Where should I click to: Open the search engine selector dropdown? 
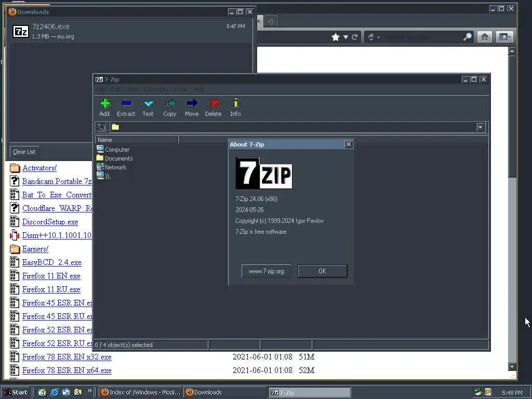tap(373, 37)
